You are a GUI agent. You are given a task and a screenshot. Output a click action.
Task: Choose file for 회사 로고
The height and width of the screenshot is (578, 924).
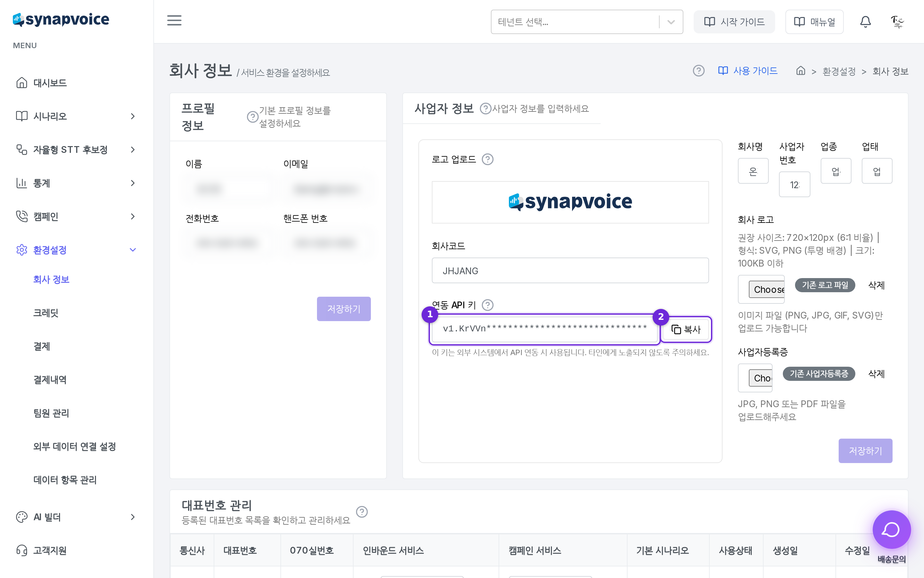coord(761,289)
